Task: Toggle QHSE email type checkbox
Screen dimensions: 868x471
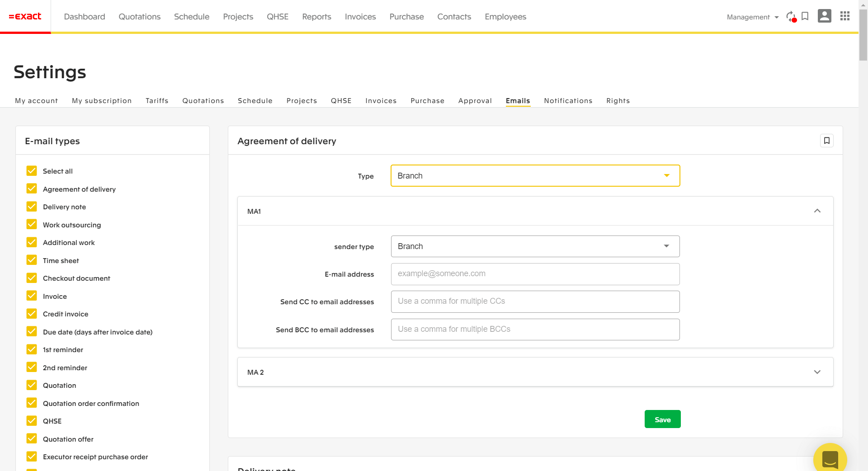Action: tap(32, 421)
